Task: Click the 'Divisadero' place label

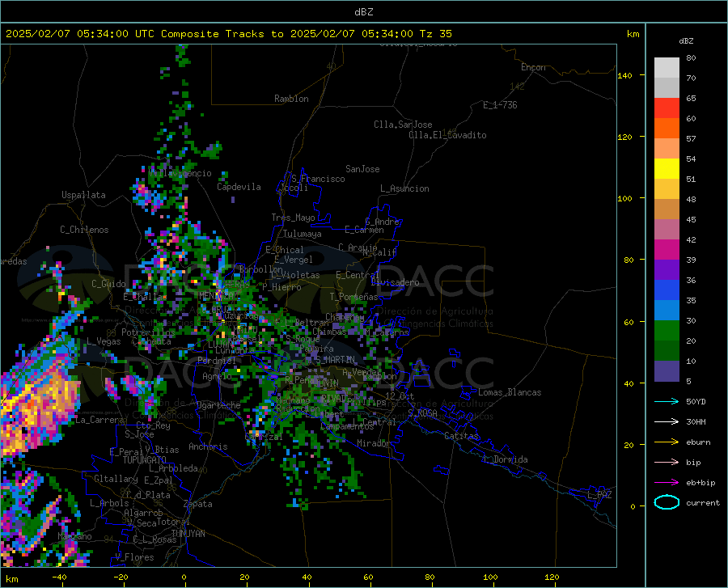Action: coord(395,282)
